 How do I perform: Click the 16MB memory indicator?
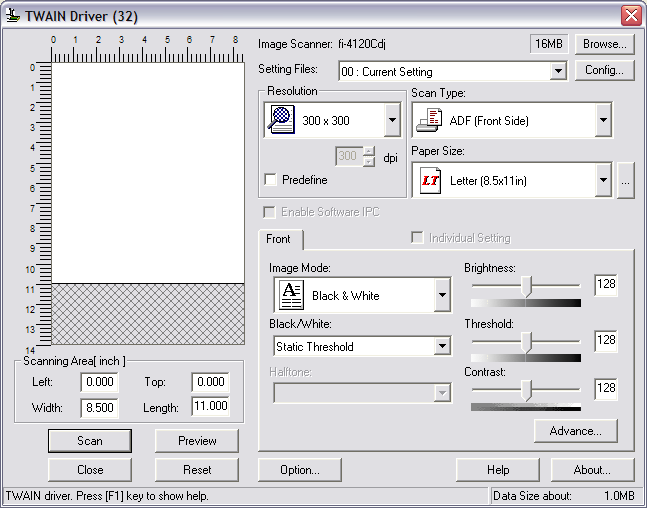[549, 44]
